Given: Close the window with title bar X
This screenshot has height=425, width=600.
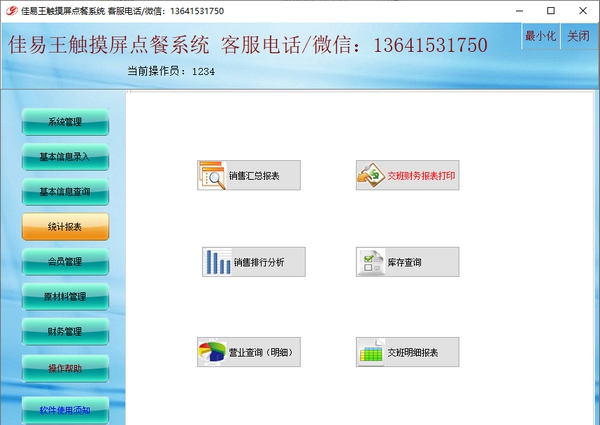Looking at the screenshot, I should tap(583, 11).
